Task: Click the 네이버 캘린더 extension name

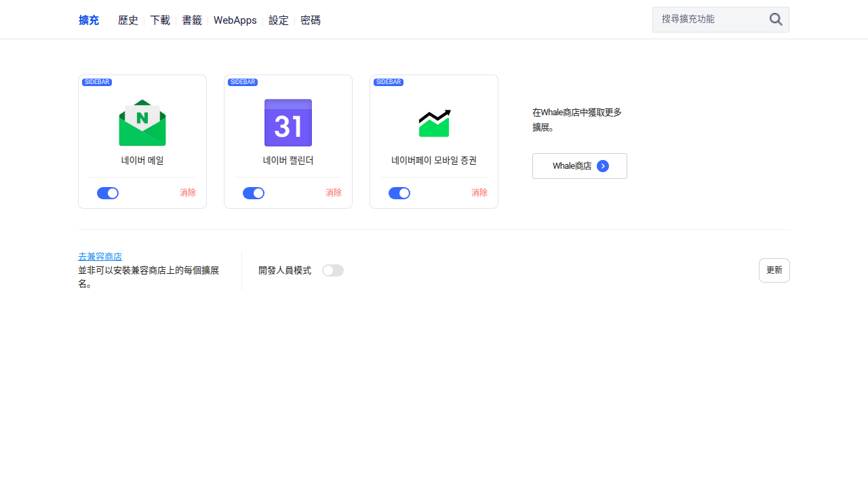Action: (x=288, y=161)
